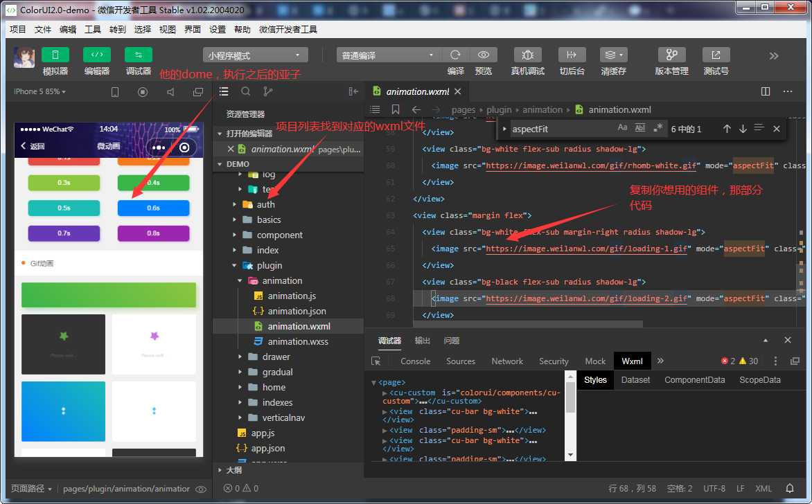The width and height of the screenshot is (812, 504).
Task: Collapse the file tree sidebar icon
Action: 354,91
